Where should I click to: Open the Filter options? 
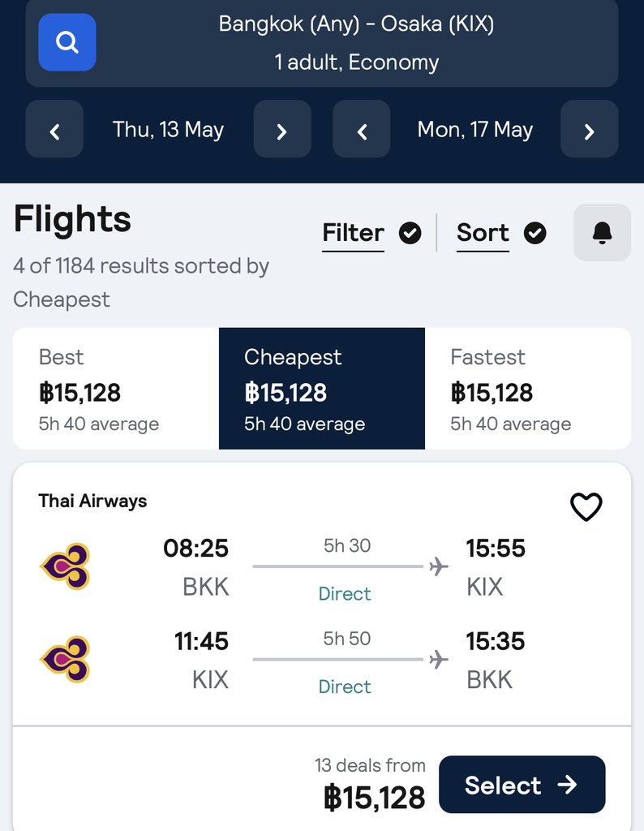[x=354, y=233]
